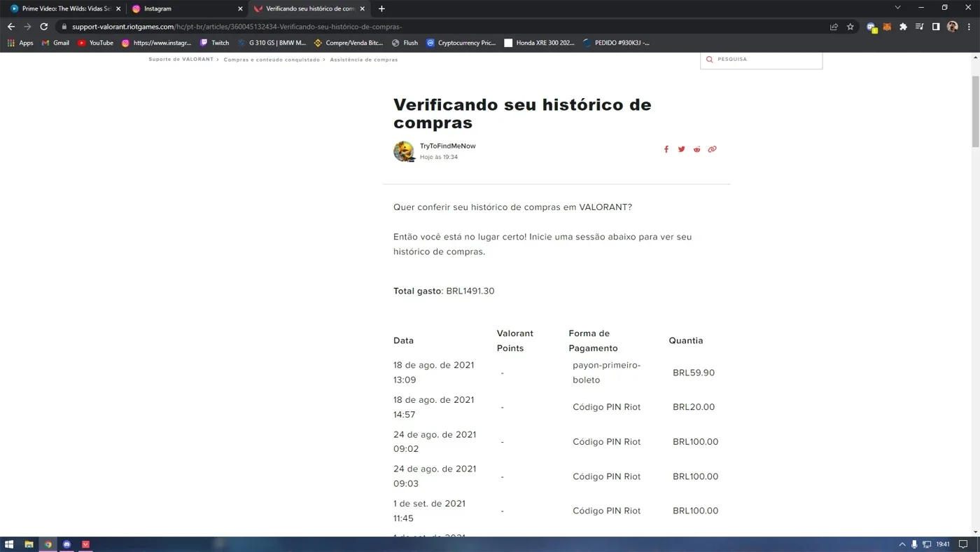980x552 pixels.
Task: Click the taskbar clock showing 19:41
Action: [x=943, y=544]
